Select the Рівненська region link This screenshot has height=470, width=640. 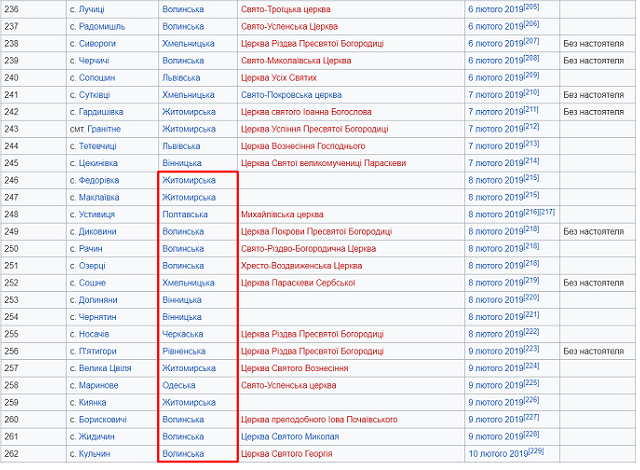click(x=184, y=352)
